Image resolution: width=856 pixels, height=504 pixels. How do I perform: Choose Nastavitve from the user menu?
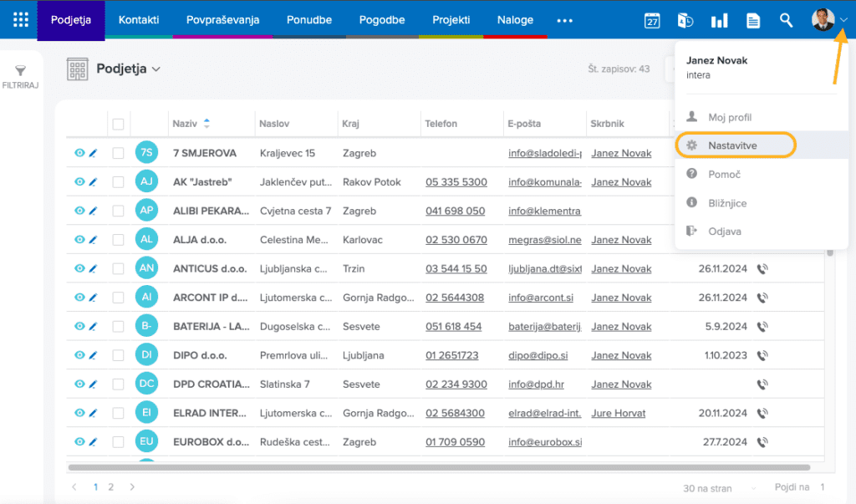(733, 145)
